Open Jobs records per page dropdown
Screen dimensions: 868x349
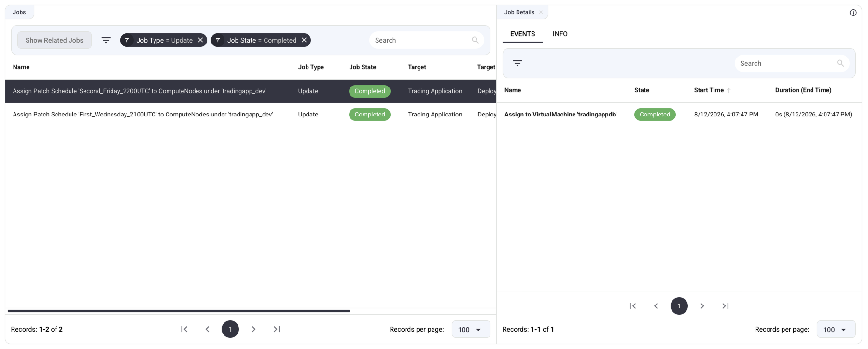coord(471,329)
